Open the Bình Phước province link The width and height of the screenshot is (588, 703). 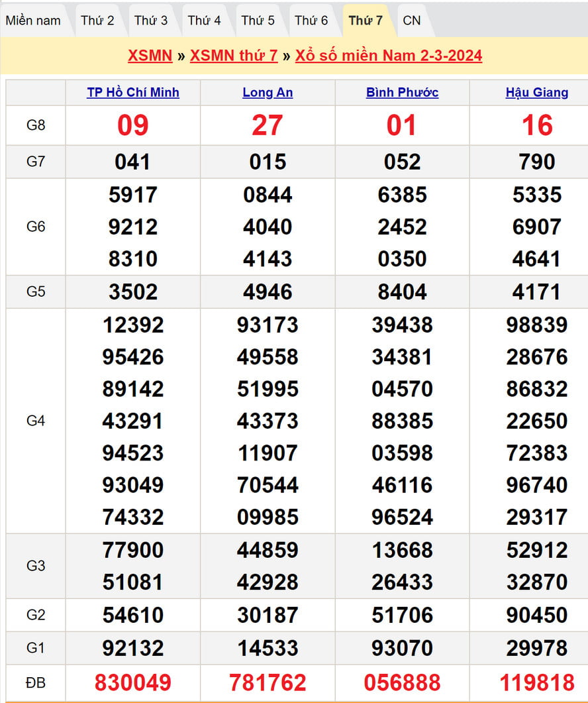[402, 93]
